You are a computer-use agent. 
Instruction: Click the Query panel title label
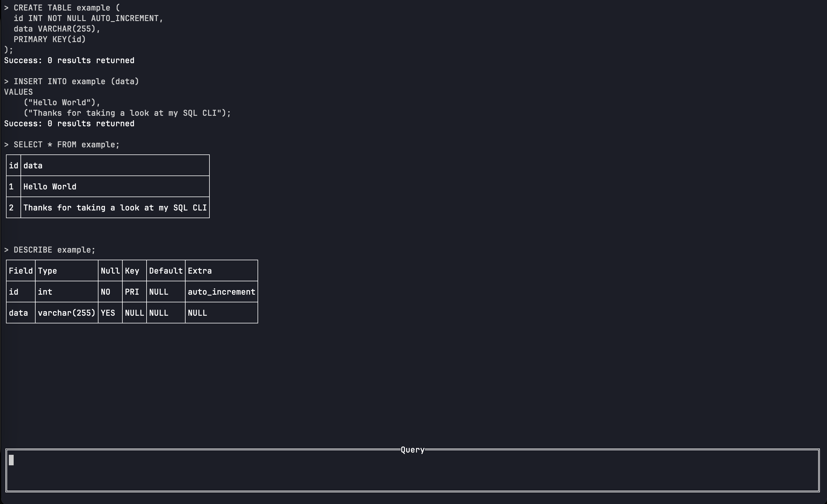(x=412, y=450)
